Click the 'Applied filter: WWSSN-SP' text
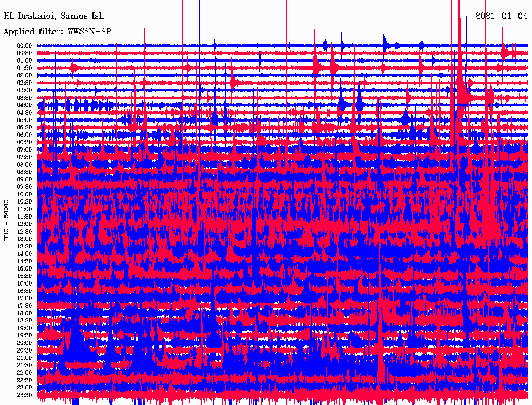Image resolution: width=532 pixels, height=405 pixels. tap(57, 32)
